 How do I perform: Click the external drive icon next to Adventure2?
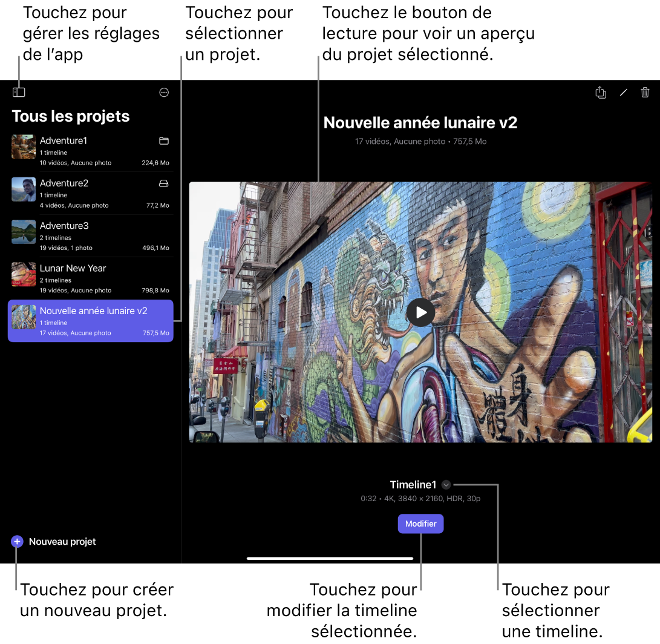(x=163, y=183)
